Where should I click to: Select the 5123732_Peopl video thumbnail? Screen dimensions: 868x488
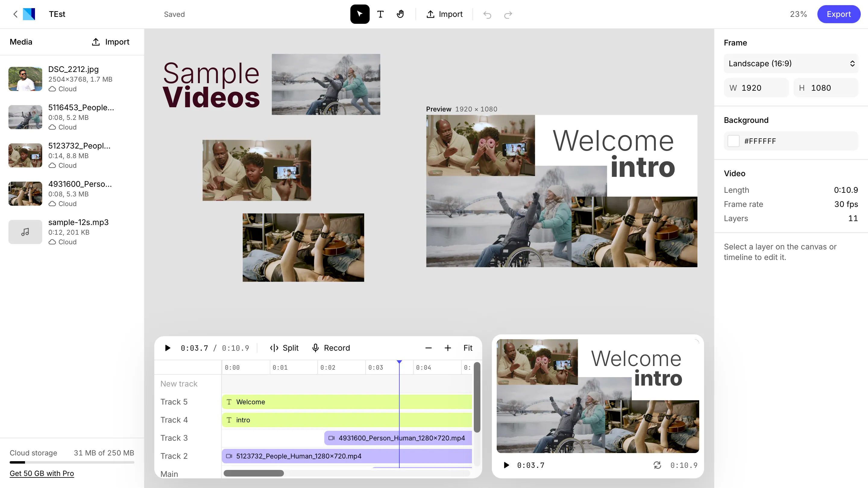[x=25, y=156]
